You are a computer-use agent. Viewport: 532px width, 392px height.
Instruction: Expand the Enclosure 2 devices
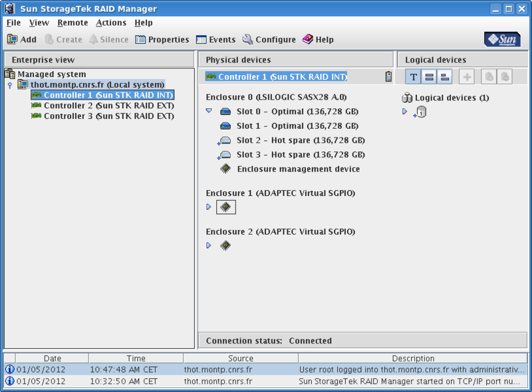(x=209, y=245)
